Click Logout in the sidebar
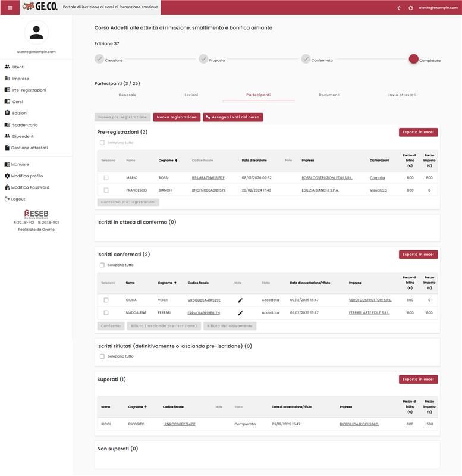This screenshot has height=476, width=462. pos(18,199)
